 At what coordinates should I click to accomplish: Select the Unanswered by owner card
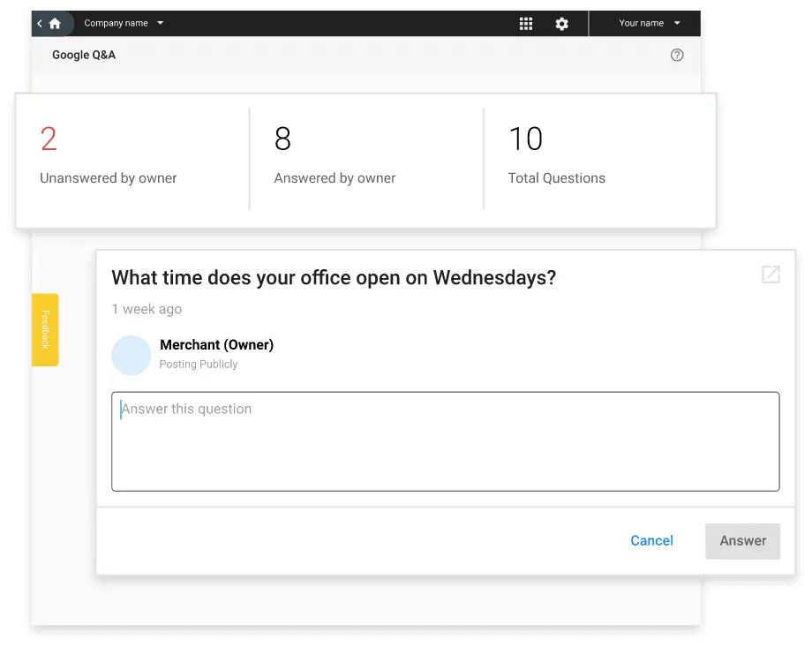132,159
